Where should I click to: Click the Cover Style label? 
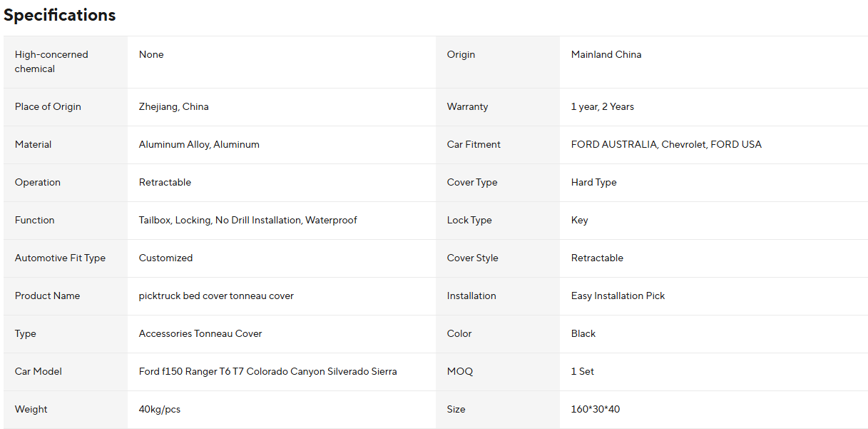coord(472,258)
